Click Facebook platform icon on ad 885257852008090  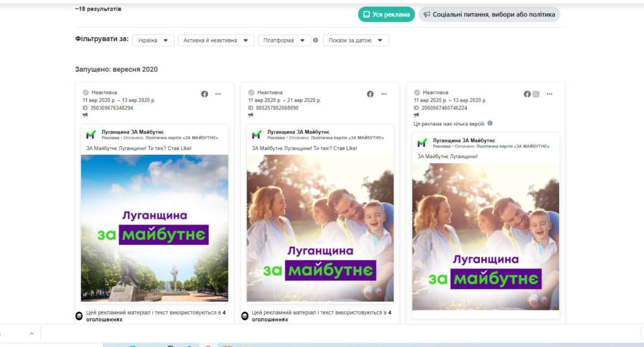(370, 94)
